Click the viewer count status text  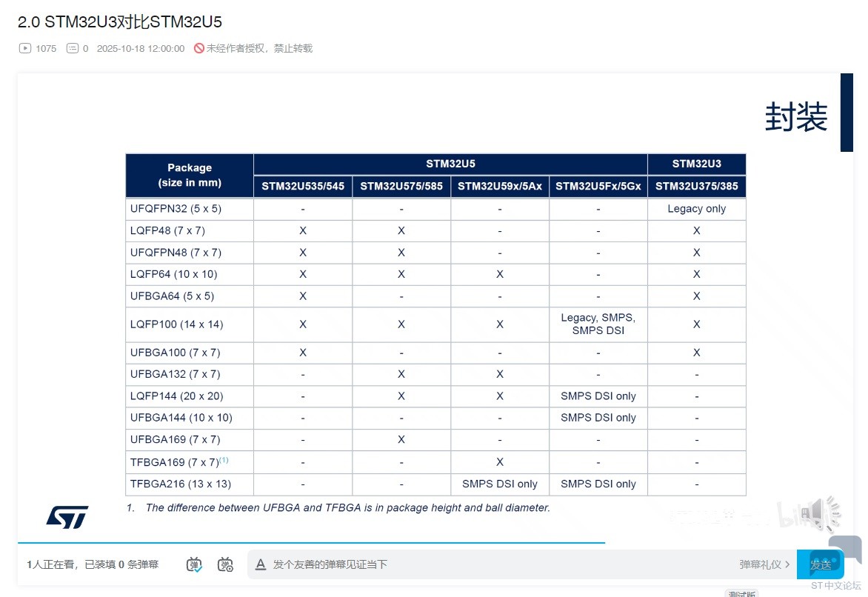click(x=93, y=564)
